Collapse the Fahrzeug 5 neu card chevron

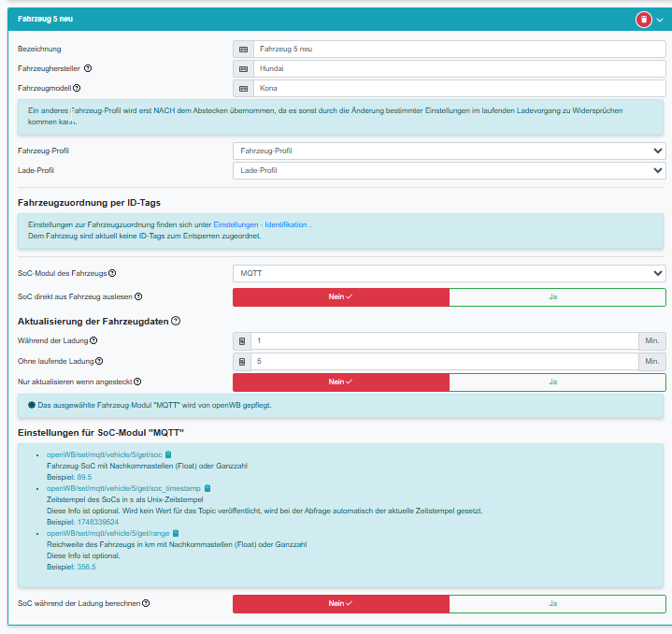coord(660,19)
